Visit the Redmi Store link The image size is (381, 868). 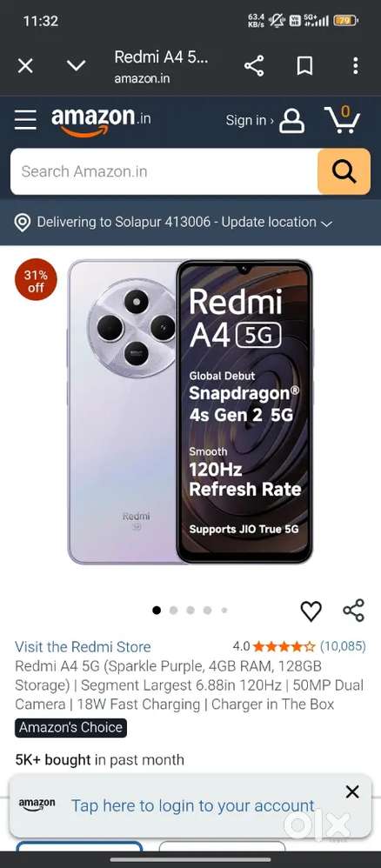pyautogui.click(x=83, y=646)
